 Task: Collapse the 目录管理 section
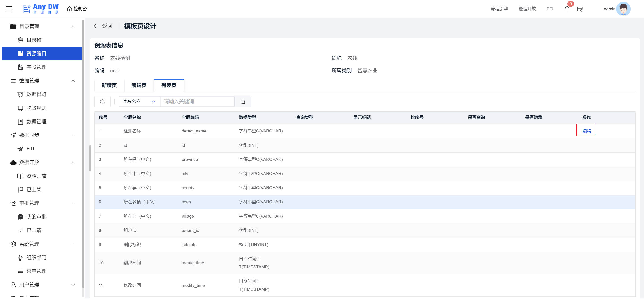coord(73,26)
